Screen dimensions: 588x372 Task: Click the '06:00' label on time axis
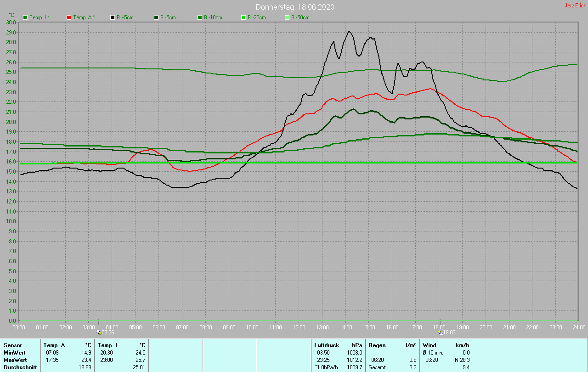tap(159, 327)
